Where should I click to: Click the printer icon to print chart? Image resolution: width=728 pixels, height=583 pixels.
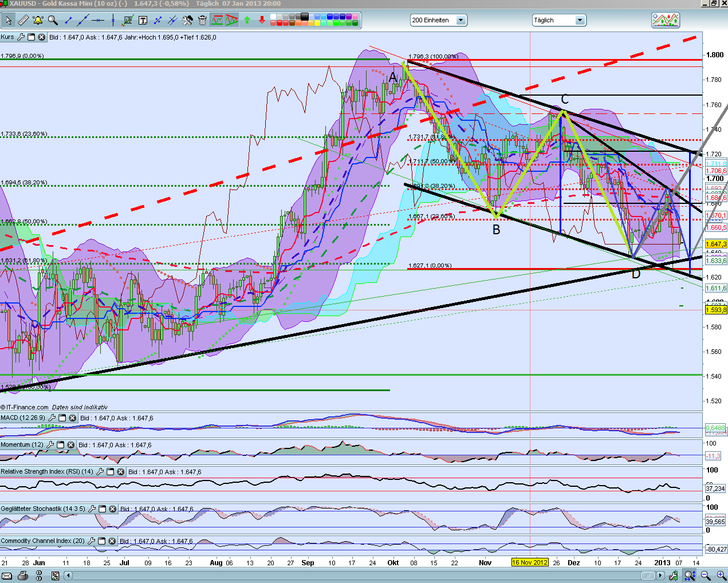pyautogui.click(x=23, y=576)
